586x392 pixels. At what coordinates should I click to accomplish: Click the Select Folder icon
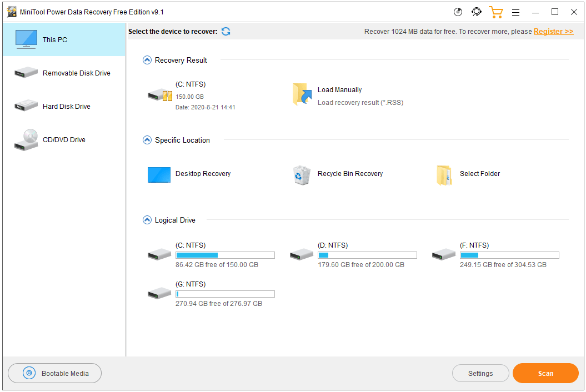[444, 174]
